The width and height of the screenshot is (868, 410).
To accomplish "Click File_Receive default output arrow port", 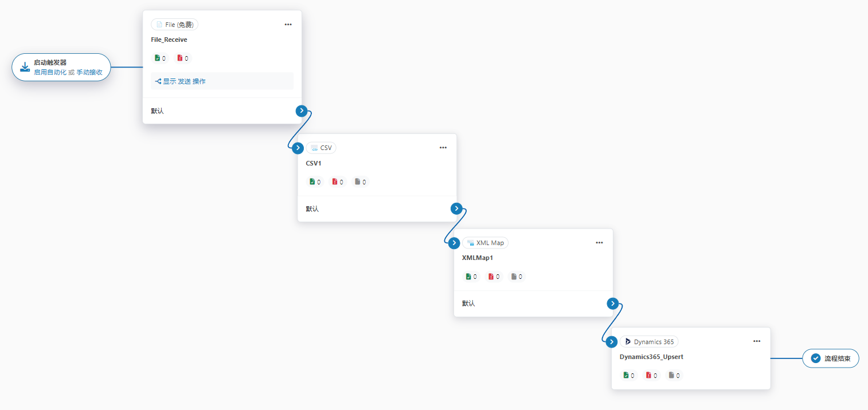I will point(302,111).
